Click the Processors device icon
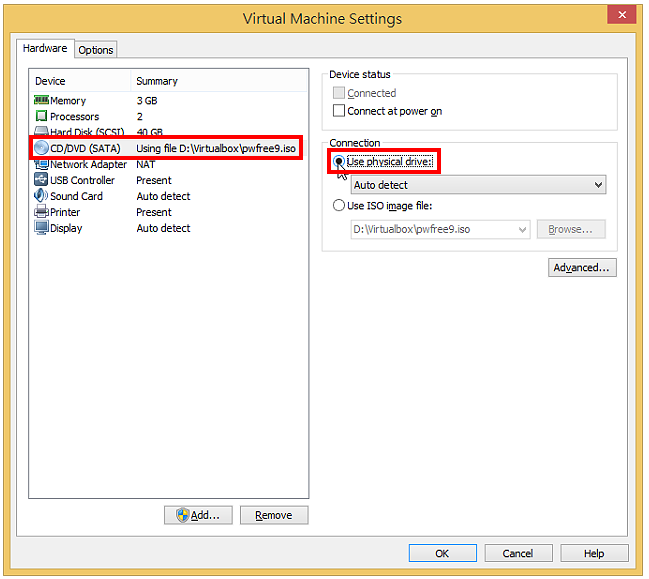This screenshot has width=649, height=579. coord(41,116)
